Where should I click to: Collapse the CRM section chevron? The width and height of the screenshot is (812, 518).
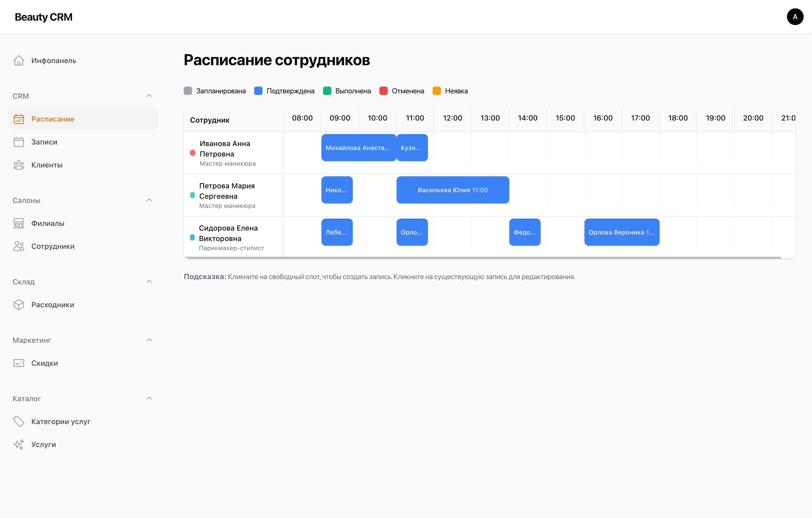pos(150,96)
